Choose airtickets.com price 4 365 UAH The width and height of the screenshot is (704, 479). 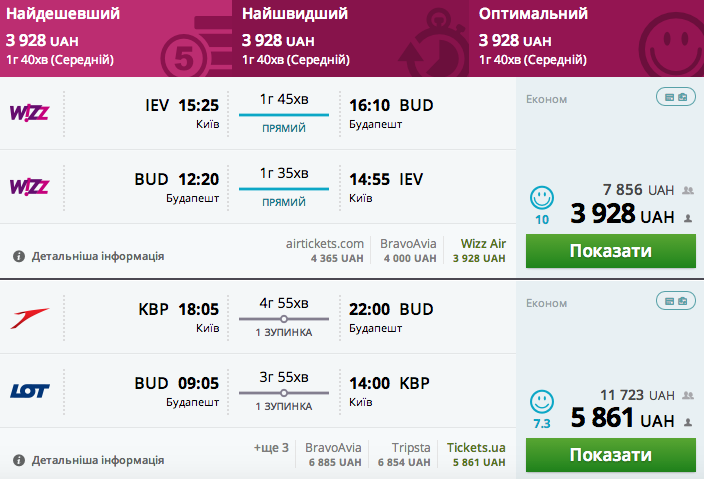(325, 250)
